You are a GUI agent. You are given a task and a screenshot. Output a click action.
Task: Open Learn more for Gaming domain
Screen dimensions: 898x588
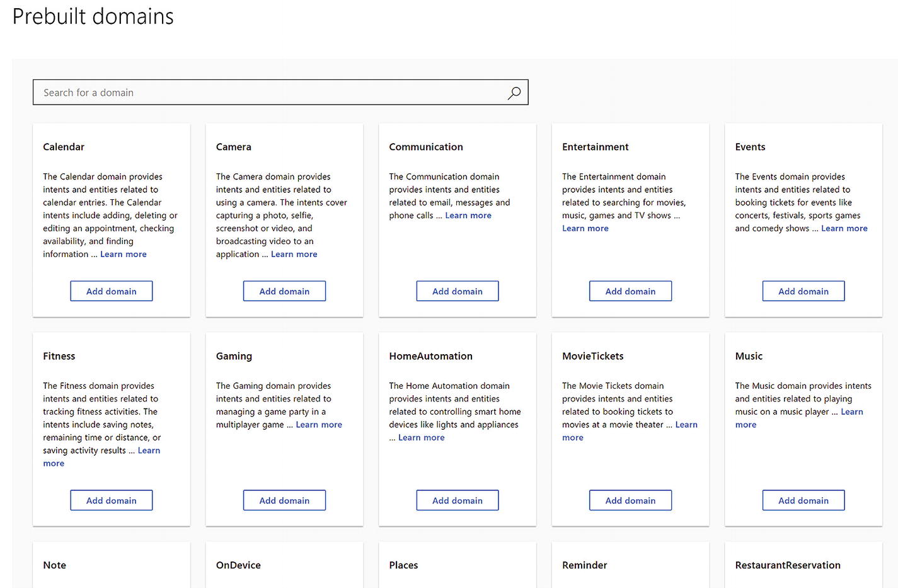(x=319, y=425)
